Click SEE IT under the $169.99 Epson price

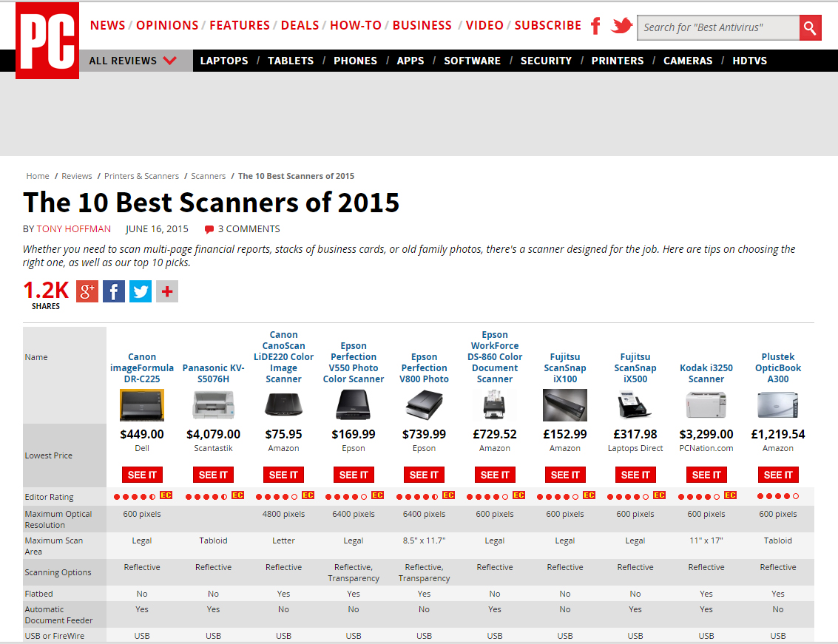pyautogui.click(x=354, y=475)
